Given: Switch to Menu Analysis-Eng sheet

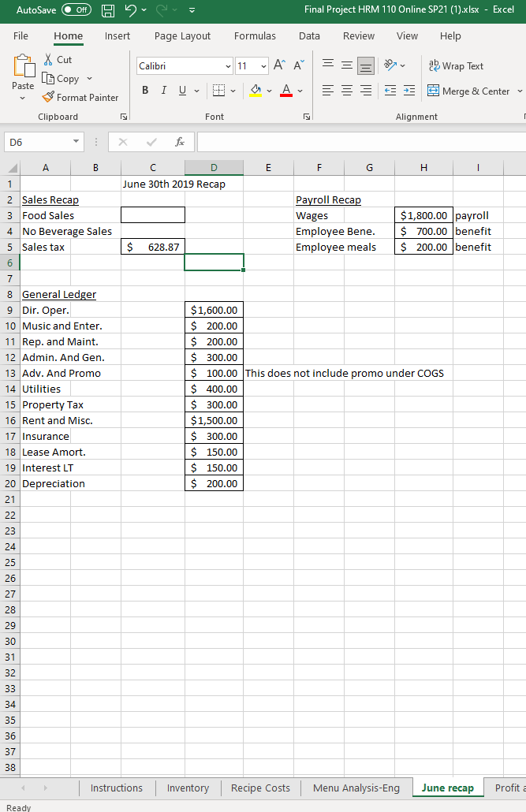Looking at the screenshot, I should tap(356, 788).
